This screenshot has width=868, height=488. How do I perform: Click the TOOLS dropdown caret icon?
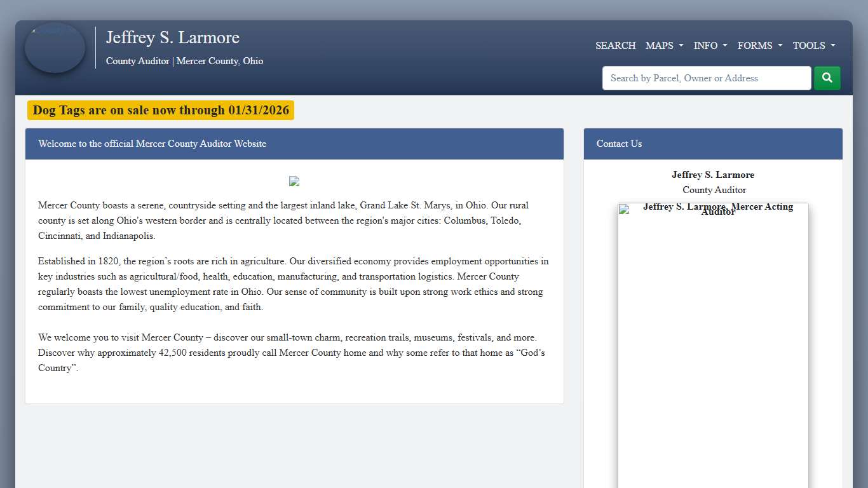click(833, 46)
